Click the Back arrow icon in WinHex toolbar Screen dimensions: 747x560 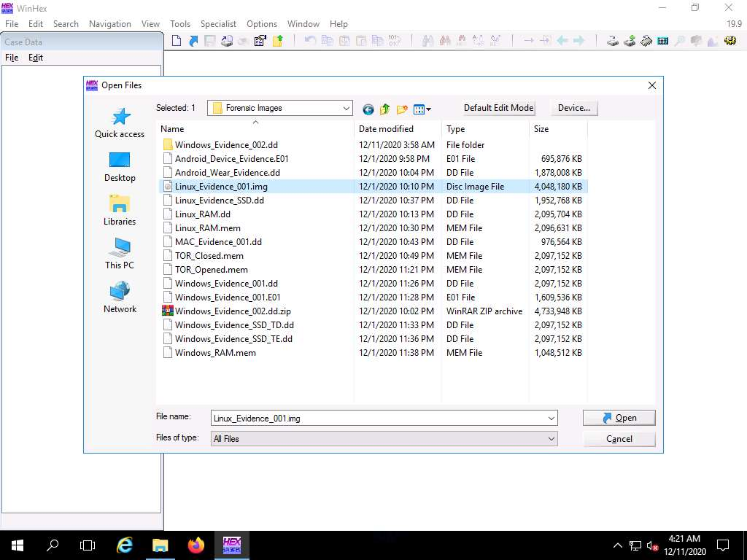[x=562, y=41]
